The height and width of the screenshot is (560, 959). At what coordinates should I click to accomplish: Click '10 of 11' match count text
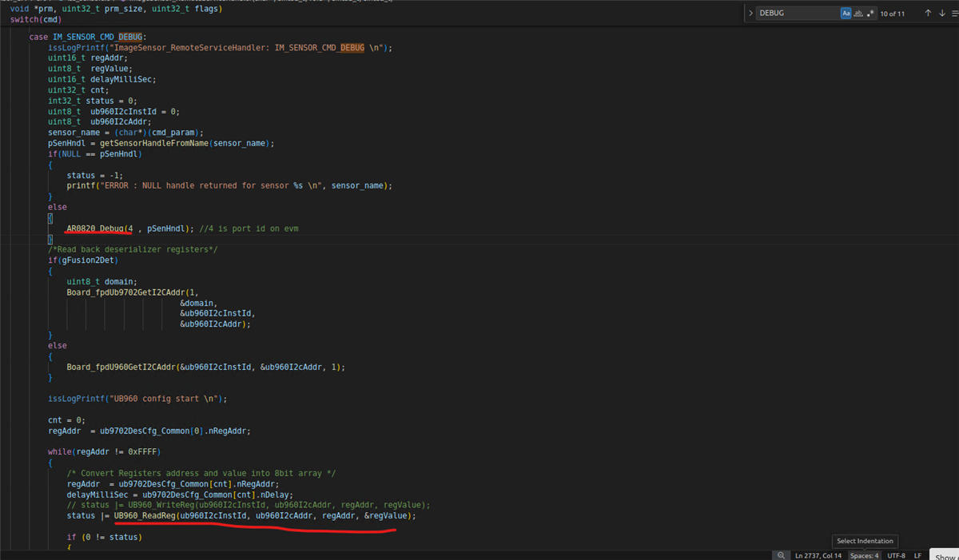coord(892,14)
